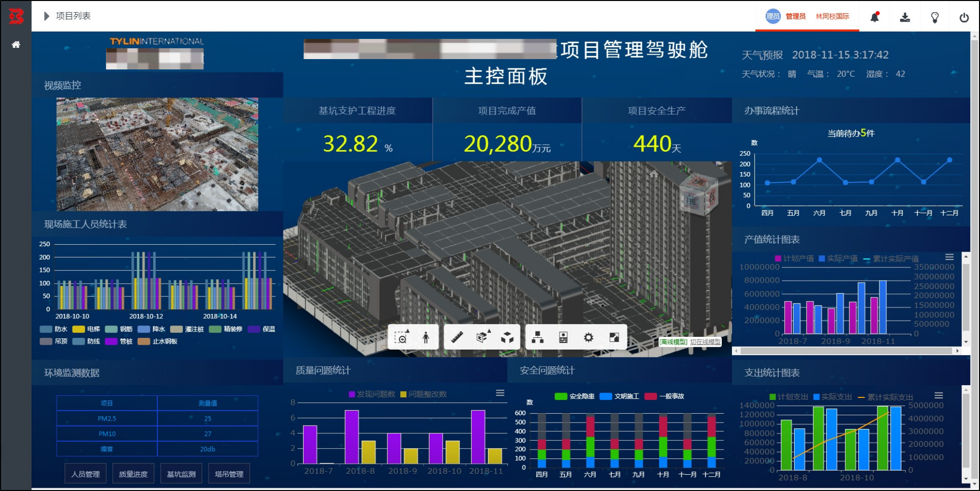Toggle fullscreen for the 3D model viewer
Image resolution: width=980 pixels, height=491 pixels.
[x=614, y=337]
